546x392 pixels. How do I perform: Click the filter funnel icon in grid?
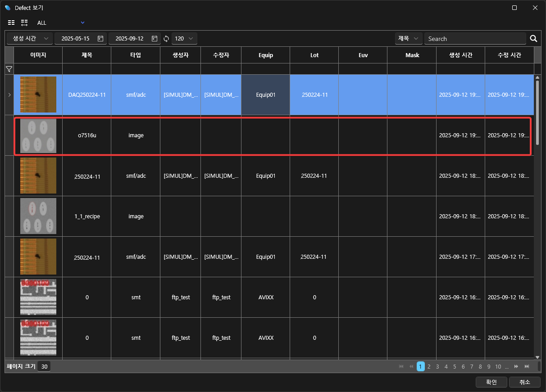coord(9,69)
